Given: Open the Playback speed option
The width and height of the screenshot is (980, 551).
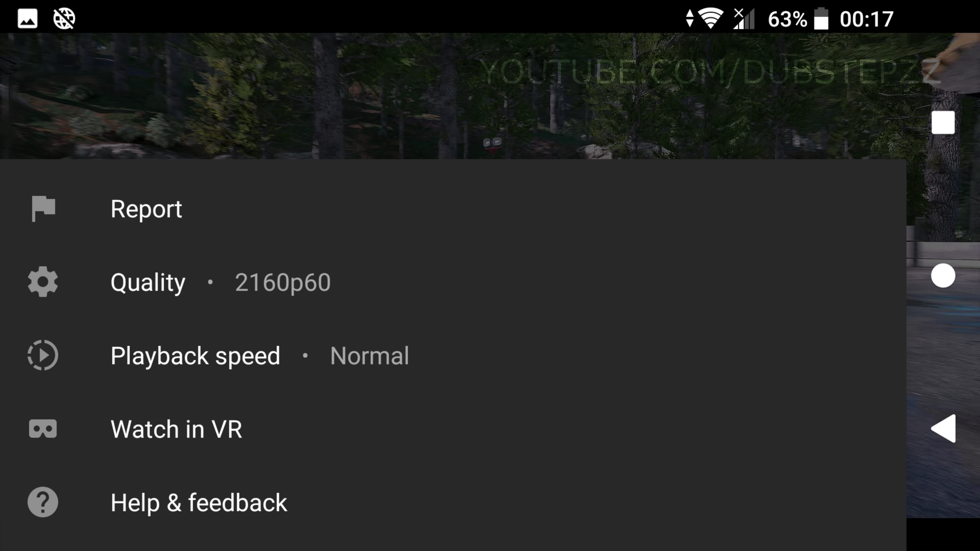Looking at the screenshot, I should [x=453, y=355].
